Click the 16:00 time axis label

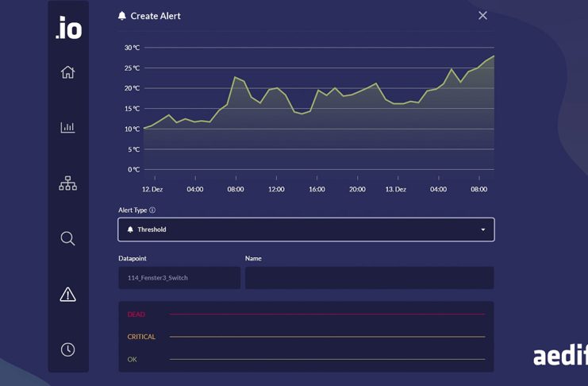(x=317, y=189)
